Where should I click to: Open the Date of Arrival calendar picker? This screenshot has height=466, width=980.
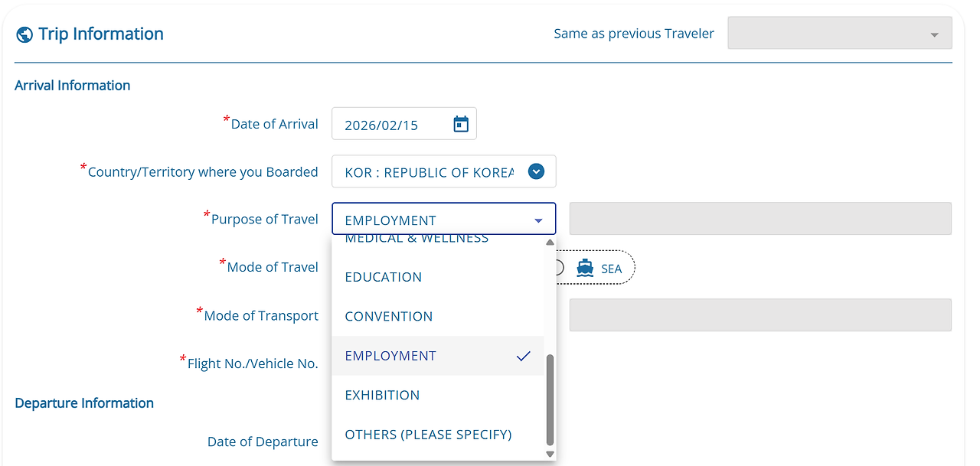461,124
